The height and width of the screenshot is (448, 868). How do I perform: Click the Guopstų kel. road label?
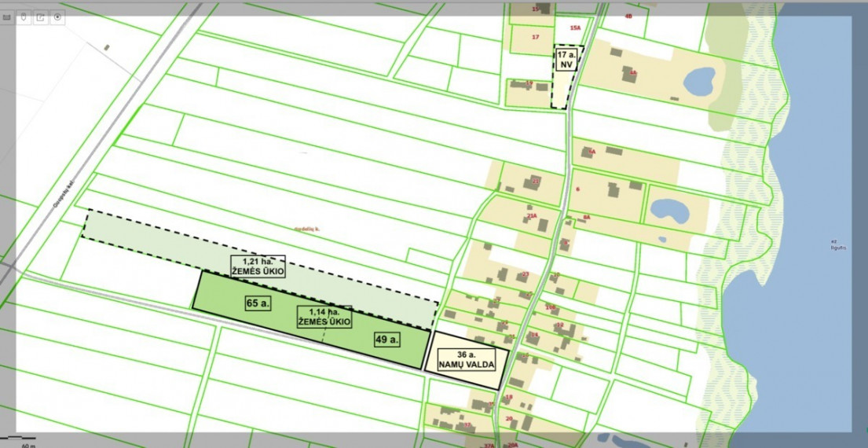tap(64, 193)
